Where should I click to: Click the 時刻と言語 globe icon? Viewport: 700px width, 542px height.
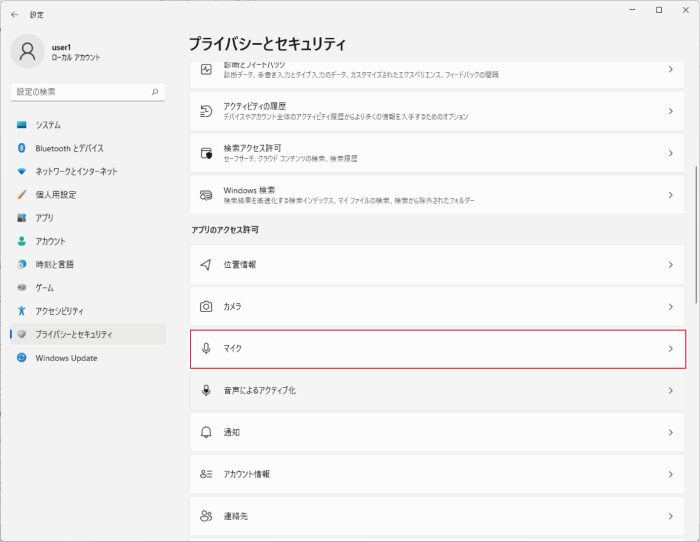click(21, 264)
